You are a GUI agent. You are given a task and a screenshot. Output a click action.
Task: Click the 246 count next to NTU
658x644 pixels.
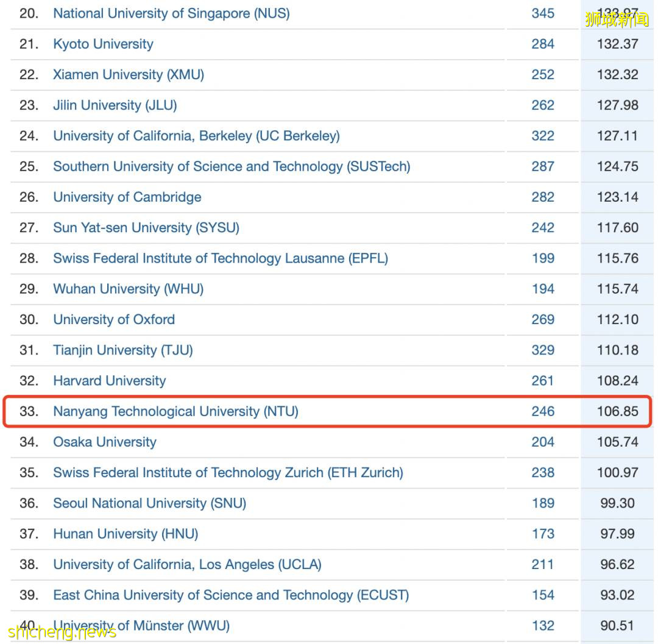[x=542, y=411]
